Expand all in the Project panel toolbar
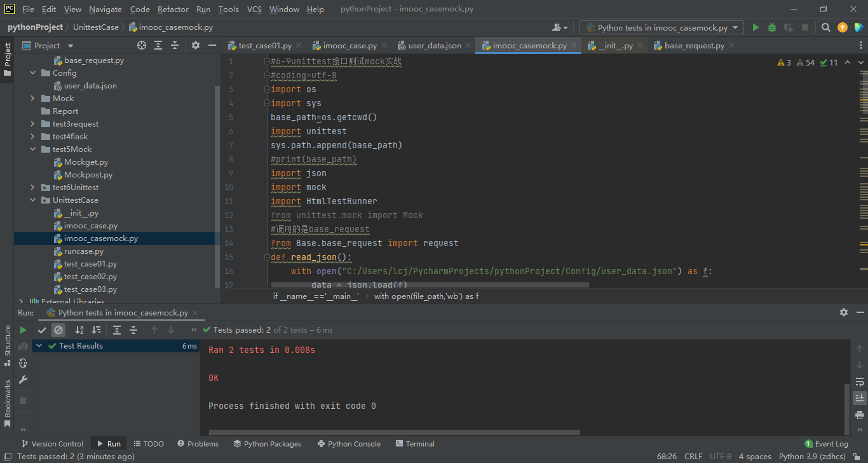This screenshot has height=463, width=868. coord(158,45)
